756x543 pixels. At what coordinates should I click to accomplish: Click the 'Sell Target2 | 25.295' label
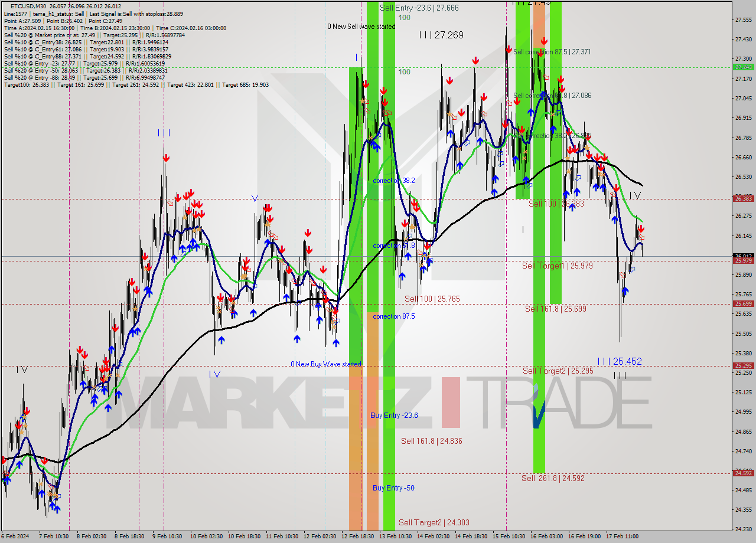point(558,371)
